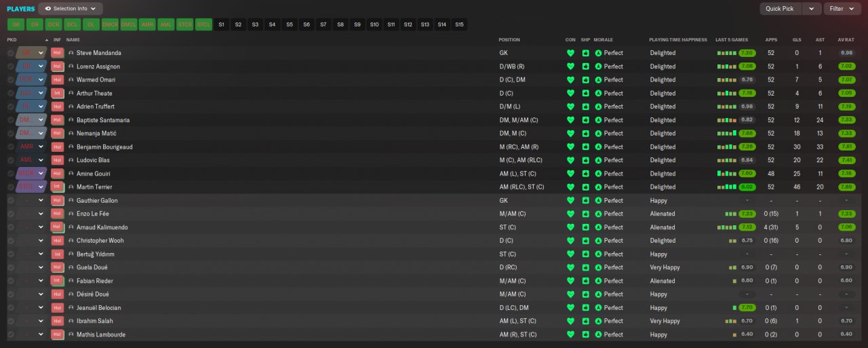
Task: Sort by the PKD column header
Action: click(12, 40)
